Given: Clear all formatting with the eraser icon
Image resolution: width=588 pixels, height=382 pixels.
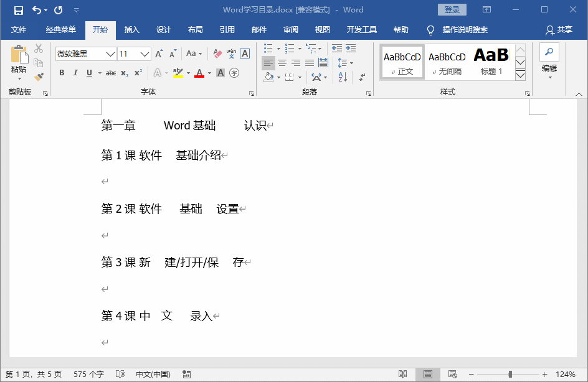Looking at the screenshot, I should tap(217, 54).
